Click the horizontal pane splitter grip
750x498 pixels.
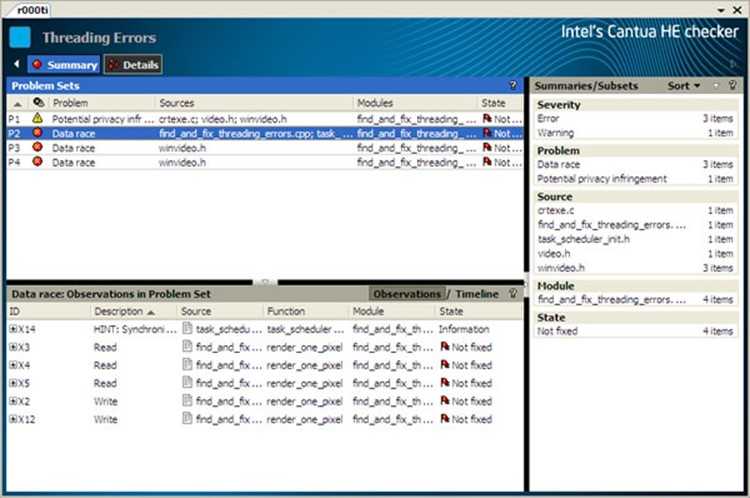[x=265, y=282]
